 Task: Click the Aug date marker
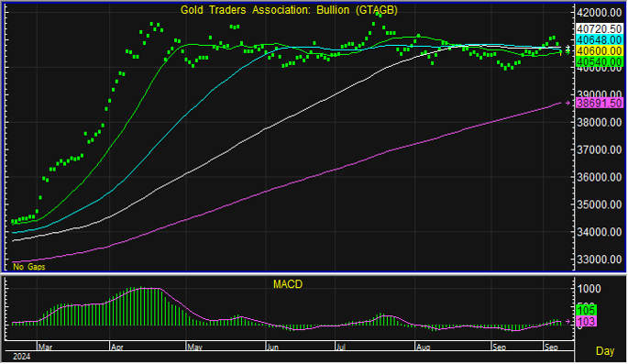423,347
